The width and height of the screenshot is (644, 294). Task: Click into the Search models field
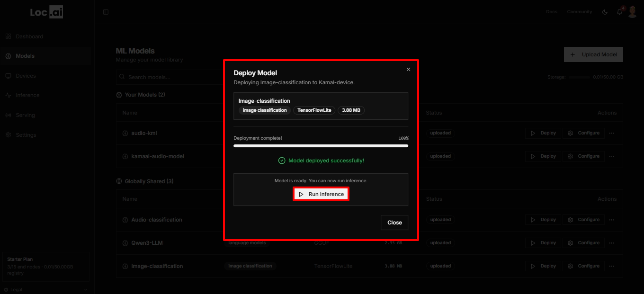pyautogui.click(x=170, y=77)
